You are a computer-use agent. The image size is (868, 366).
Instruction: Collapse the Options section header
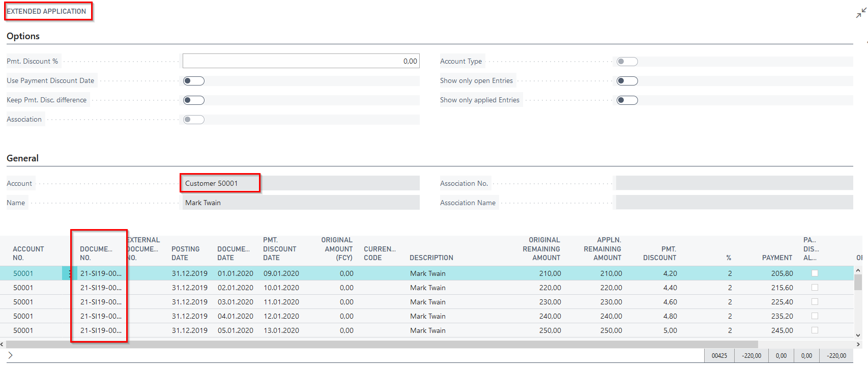23,36
